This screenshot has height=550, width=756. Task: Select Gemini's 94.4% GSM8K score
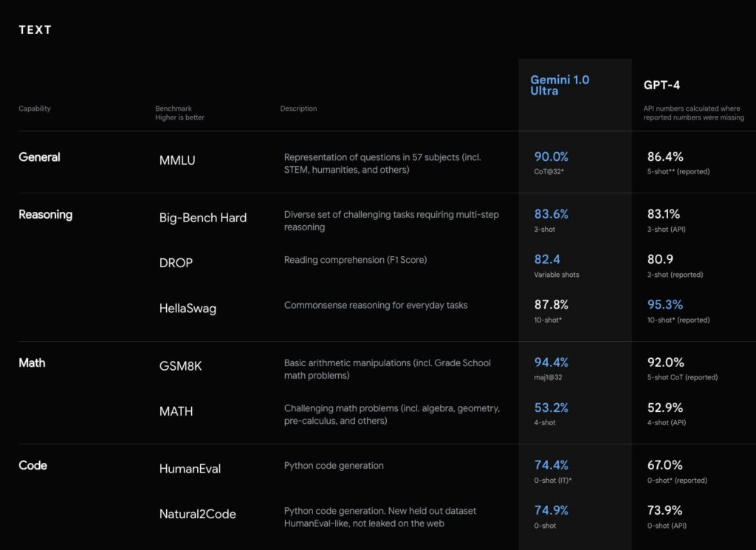click(551, 362)
